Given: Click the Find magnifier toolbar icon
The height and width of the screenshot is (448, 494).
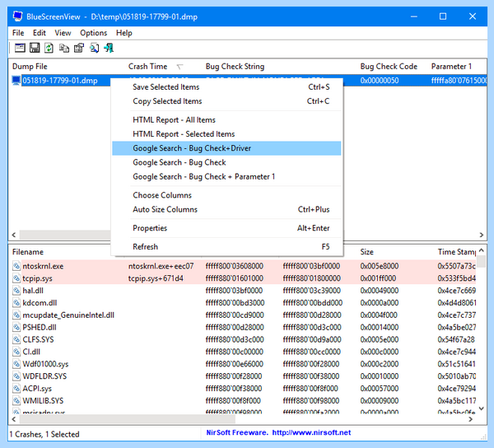Looking at the screenshot, I should click(94, 48).
